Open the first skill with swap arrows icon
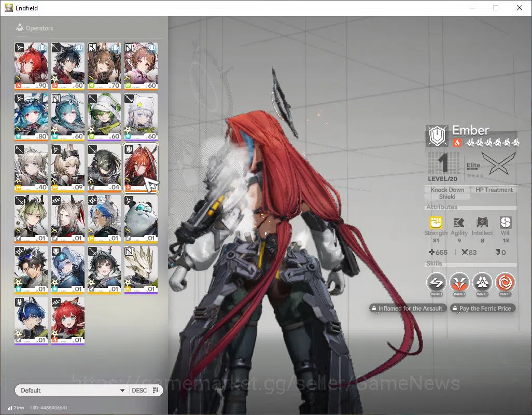 (436, 282)
